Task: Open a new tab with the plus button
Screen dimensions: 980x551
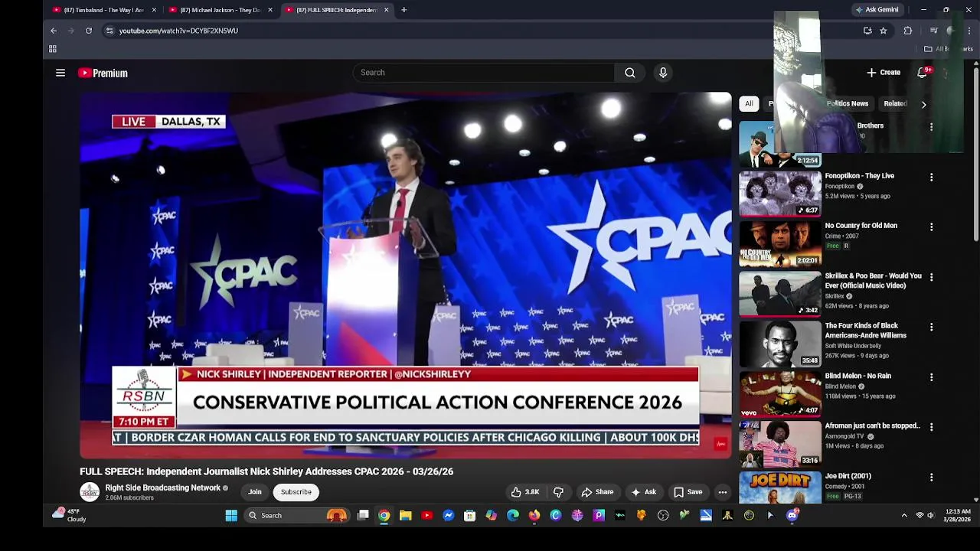Action: tap(404, 10)
